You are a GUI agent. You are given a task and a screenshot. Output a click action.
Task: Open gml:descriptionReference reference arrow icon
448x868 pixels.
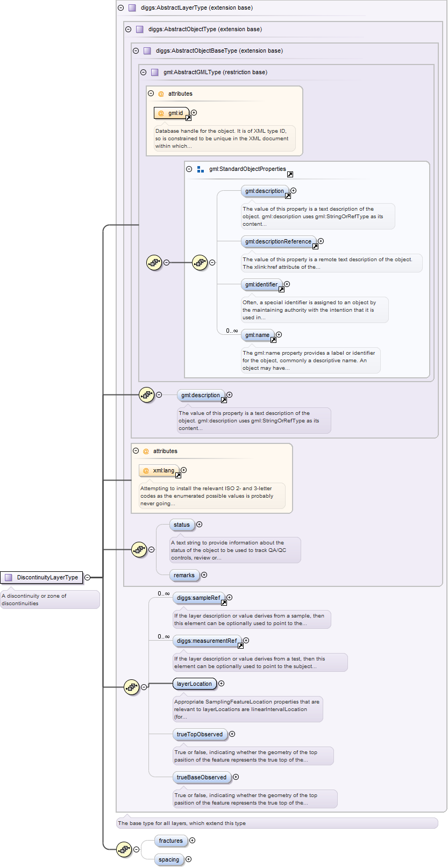point(315,246)
